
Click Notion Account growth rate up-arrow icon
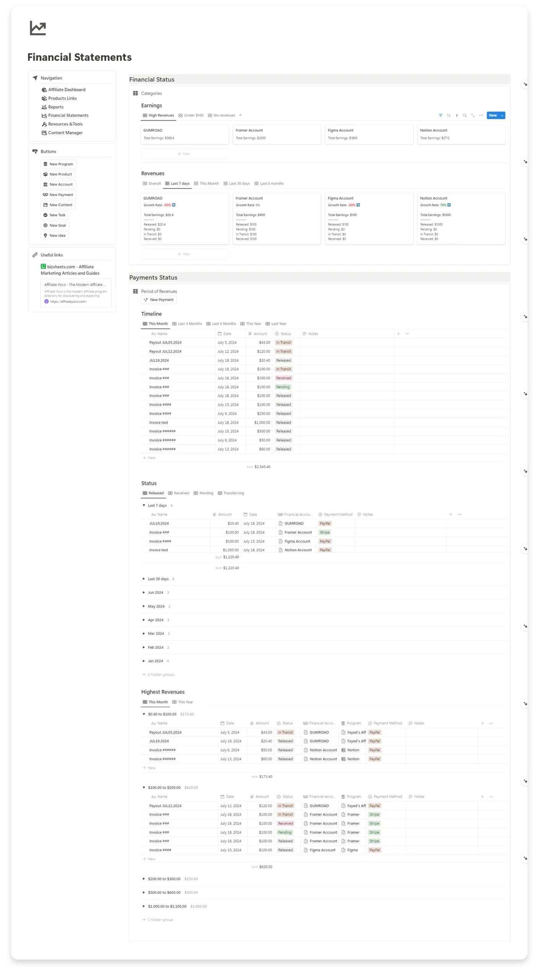(449, 205)
